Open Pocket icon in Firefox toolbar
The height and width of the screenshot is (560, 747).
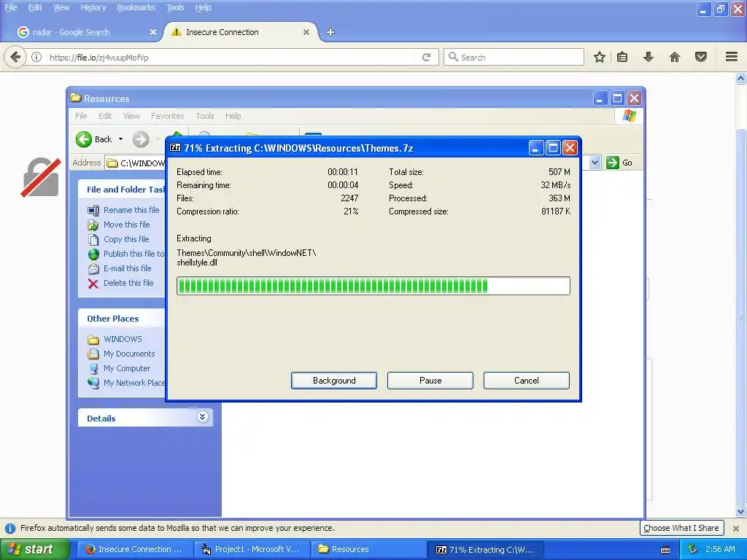pos(701,57)
